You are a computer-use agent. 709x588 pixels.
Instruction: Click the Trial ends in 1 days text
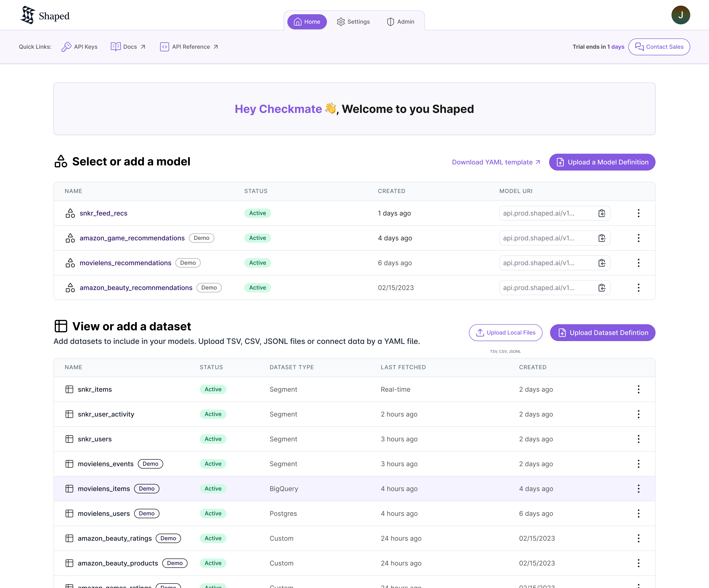pyautogui.click(x=598, y=47)
